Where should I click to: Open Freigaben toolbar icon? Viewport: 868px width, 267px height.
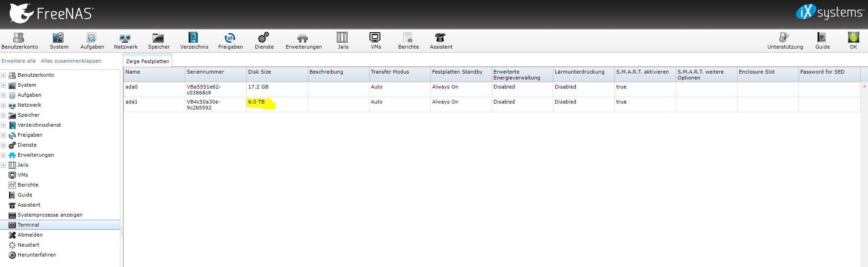(230, 41)
